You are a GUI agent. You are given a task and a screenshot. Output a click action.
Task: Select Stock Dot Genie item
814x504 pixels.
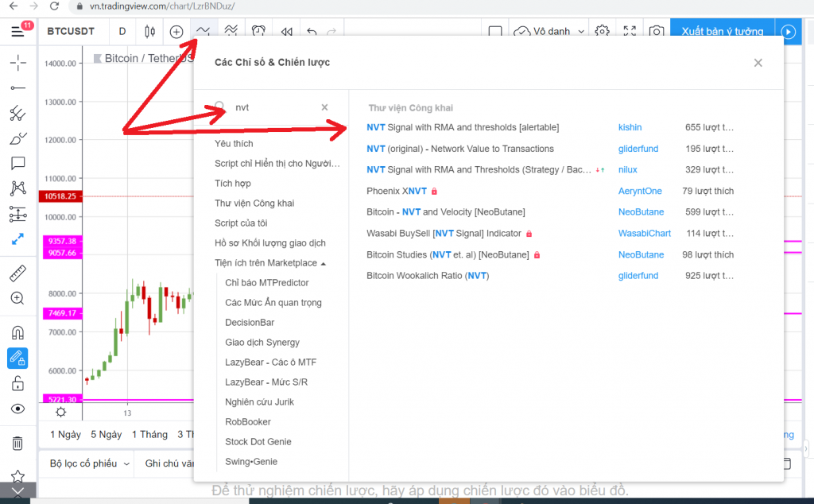coord(258,442)
